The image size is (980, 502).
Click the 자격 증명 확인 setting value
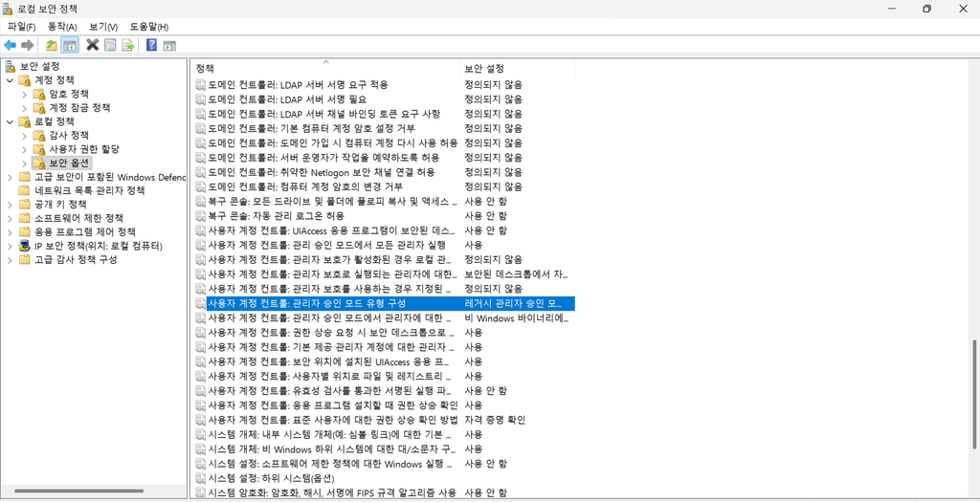(x=495, y=420)
